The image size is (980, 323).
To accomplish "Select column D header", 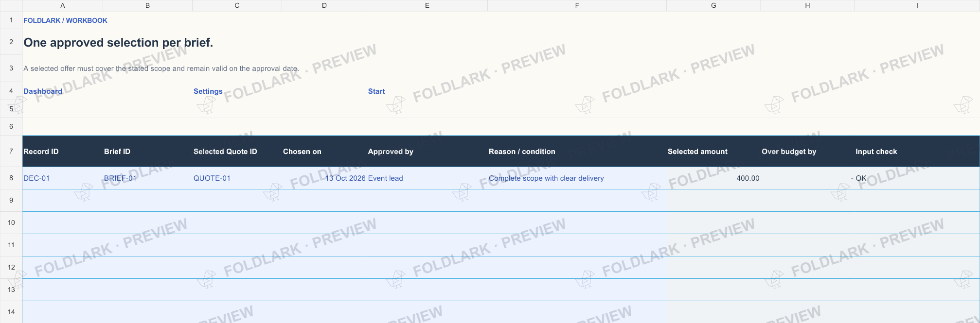I will tap(324, 5).
